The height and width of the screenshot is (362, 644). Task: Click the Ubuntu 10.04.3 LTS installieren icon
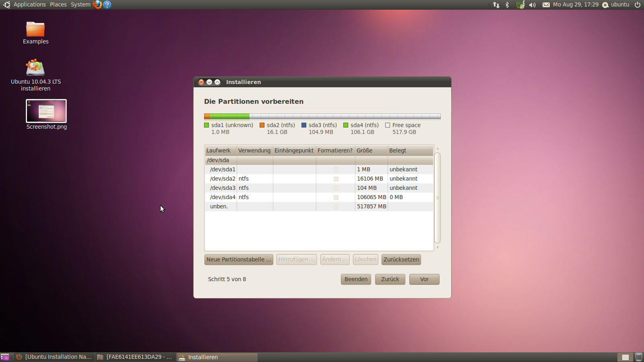35,68
